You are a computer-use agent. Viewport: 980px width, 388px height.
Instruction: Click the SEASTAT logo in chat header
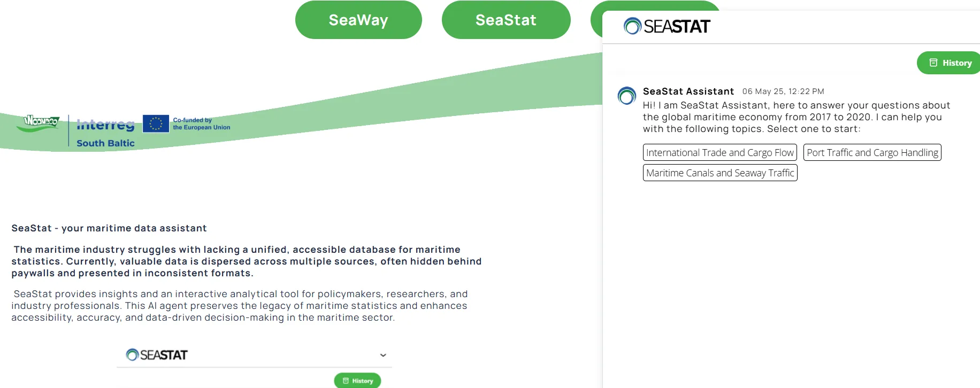coord(667,26)
